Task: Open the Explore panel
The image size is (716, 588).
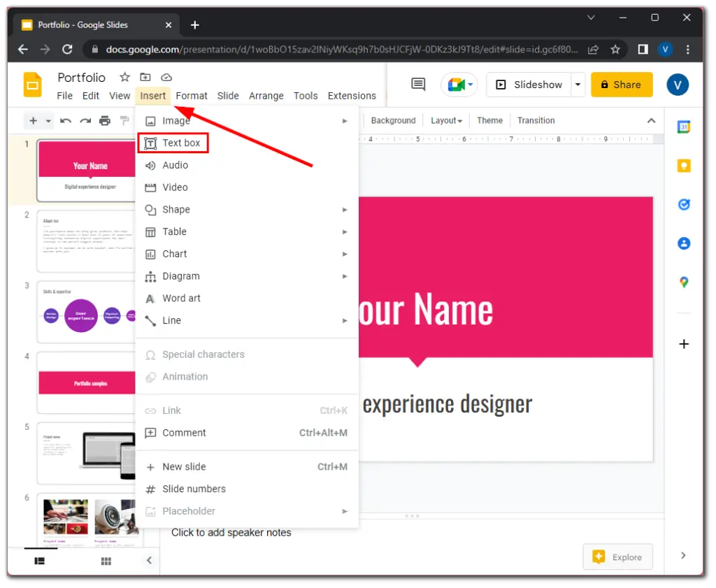Action: [618, 557]
